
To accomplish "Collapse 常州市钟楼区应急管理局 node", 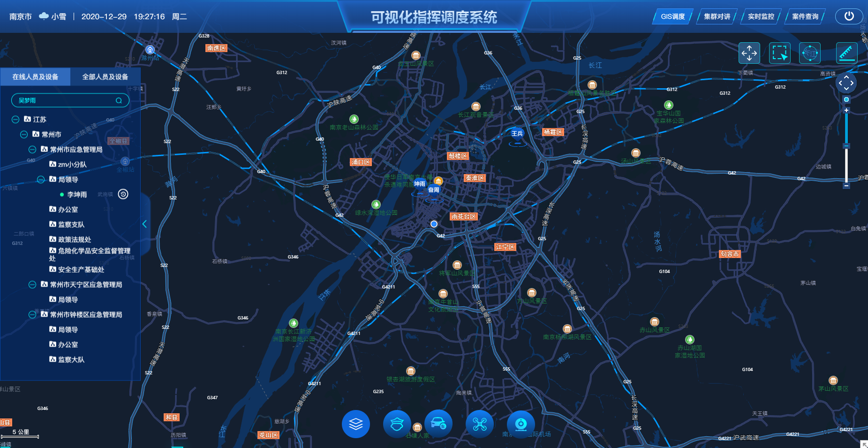I will 32,314.
